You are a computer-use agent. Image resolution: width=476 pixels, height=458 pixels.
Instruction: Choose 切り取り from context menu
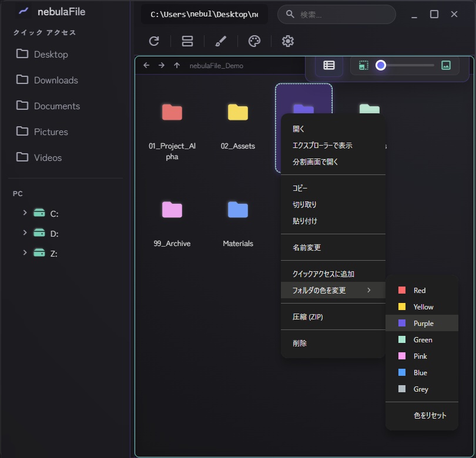point(333,204)
